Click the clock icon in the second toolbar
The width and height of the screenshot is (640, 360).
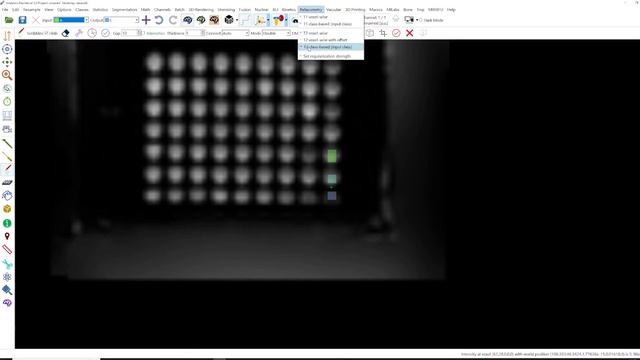(x=92, y=33)
